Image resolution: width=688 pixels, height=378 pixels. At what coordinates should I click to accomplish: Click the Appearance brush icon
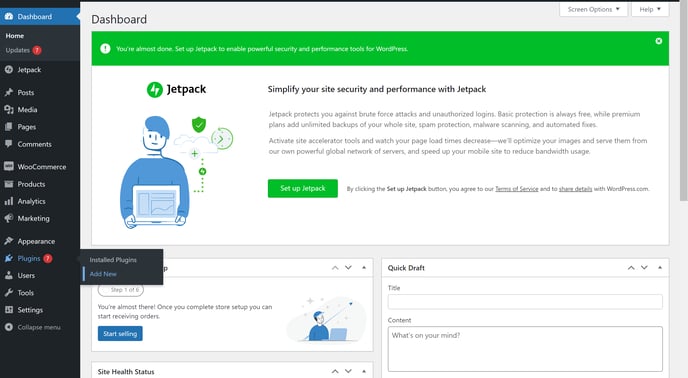9,241
